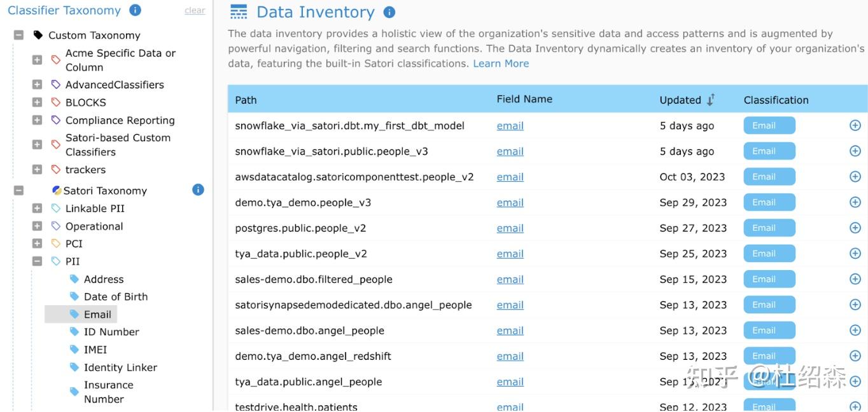Collapse the PII category
This screenshot has width=868, height=412.
click(x=37, y=261)
